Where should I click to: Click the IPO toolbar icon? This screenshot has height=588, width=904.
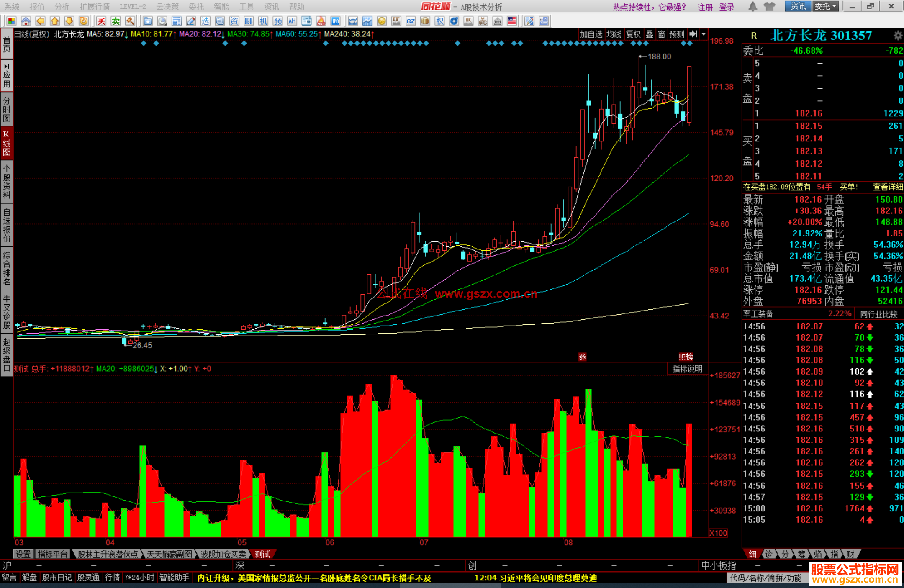[x=335, y=21]
